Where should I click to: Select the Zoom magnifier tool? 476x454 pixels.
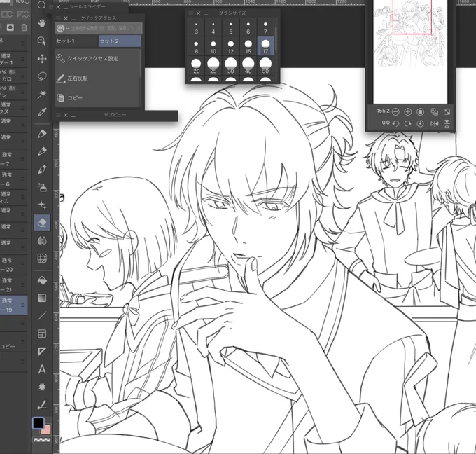pos(41,5)
